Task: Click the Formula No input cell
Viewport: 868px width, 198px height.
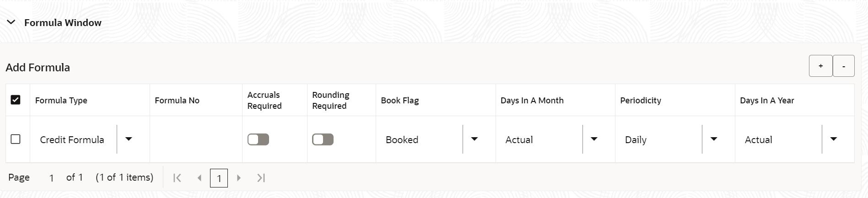Action: pyautogui.click(x=195, y=139)
